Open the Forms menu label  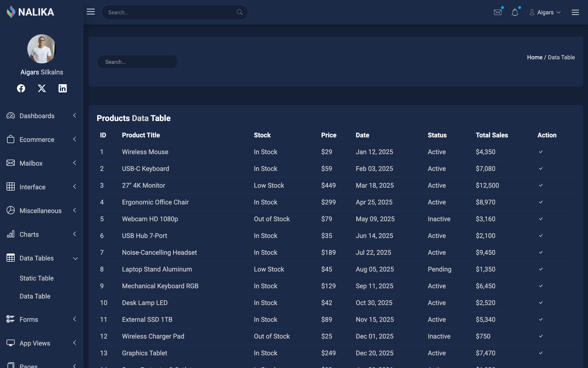click(x=29, y=319)
